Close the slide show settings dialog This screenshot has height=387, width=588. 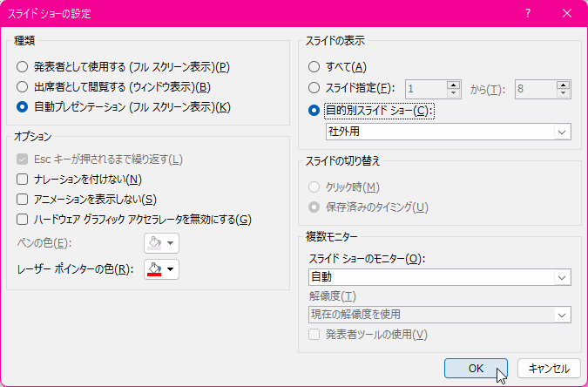pyautogui.click(x=567, y=14)
